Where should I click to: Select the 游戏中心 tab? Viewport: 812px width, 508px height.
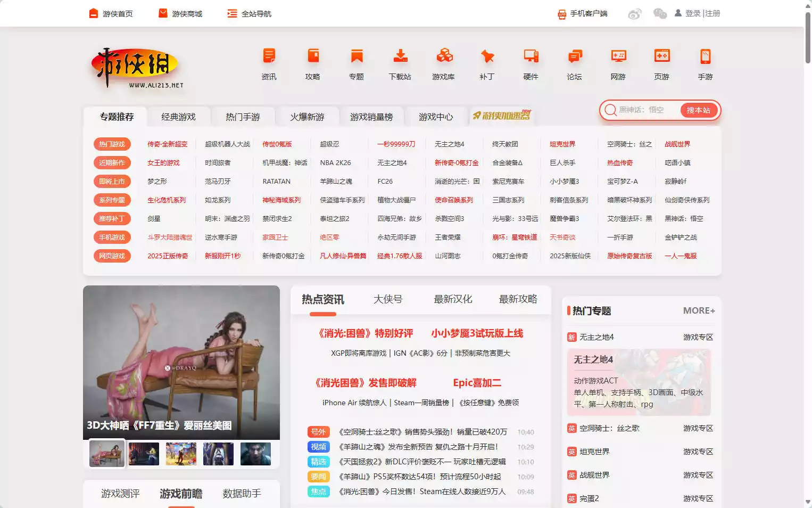pos(436,117)
